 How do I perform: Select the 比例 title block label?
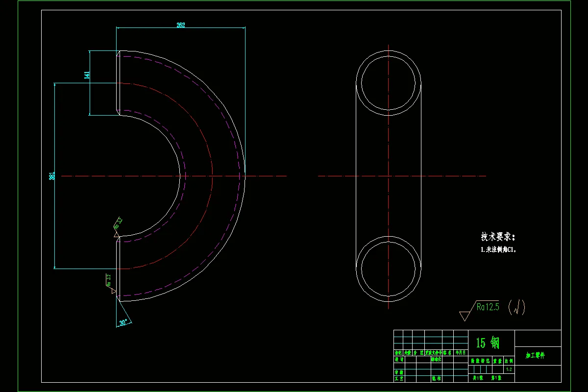coord(510,361)
